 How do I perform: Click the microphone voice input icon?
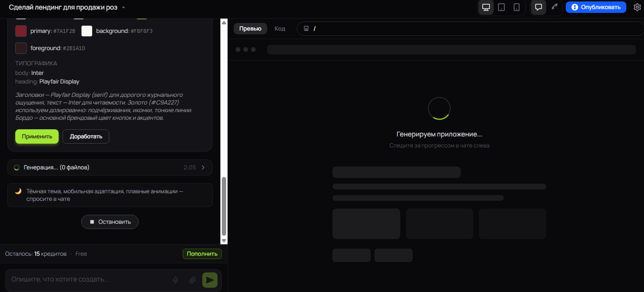point(176,280)
